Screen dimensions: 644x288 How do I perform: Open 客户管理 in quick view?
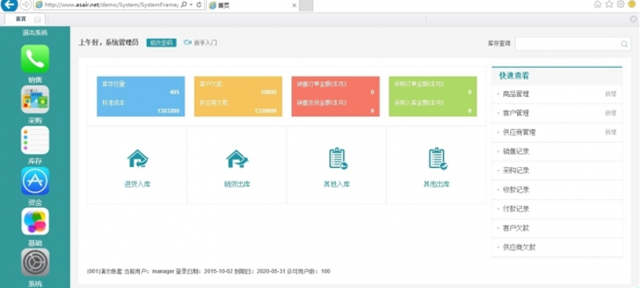pyautogui.click(x=516, y=113)
